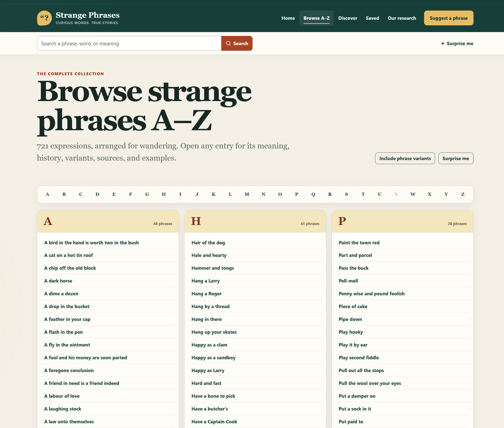504x428 pixels.
Task: Jump to letter U in the alphabet index
Action: coord(380,194)
